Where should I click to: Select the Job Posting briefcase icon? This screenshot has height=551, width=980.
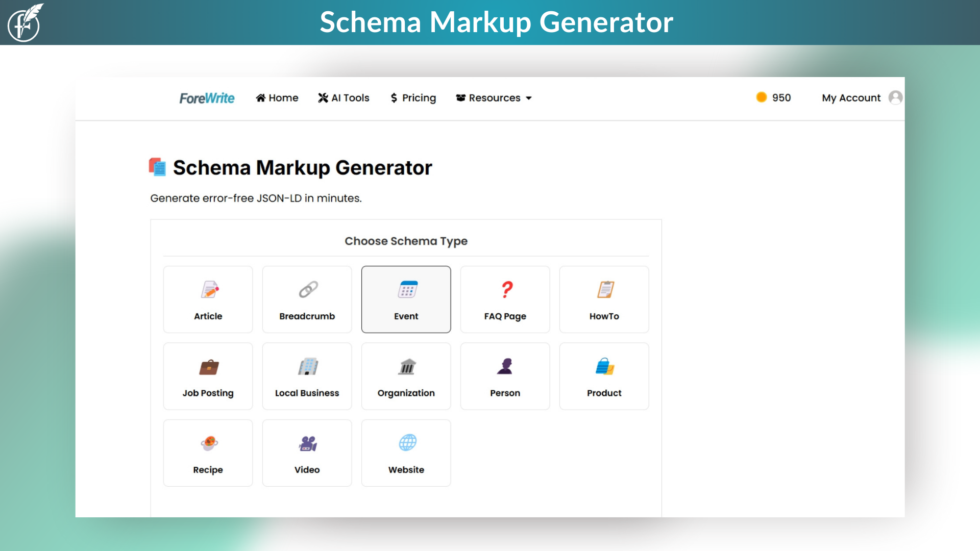pos(209,367)
